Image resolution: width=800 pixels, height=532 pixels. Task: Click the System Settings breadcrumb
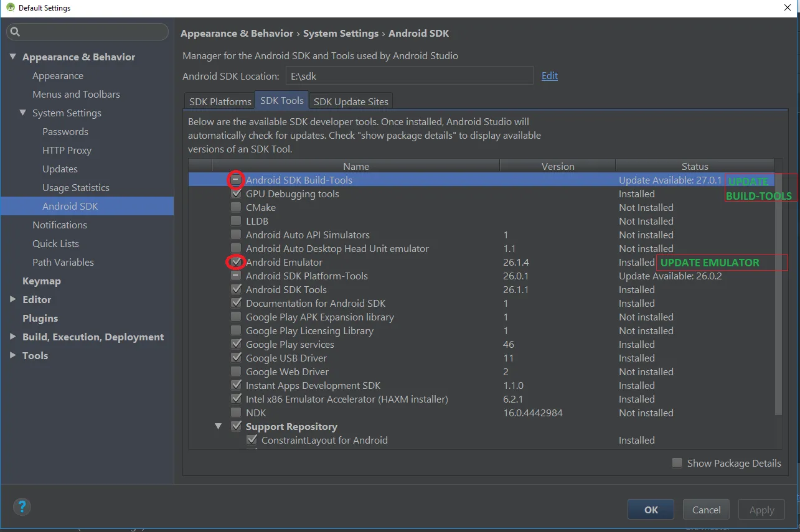tap(341, 34)
